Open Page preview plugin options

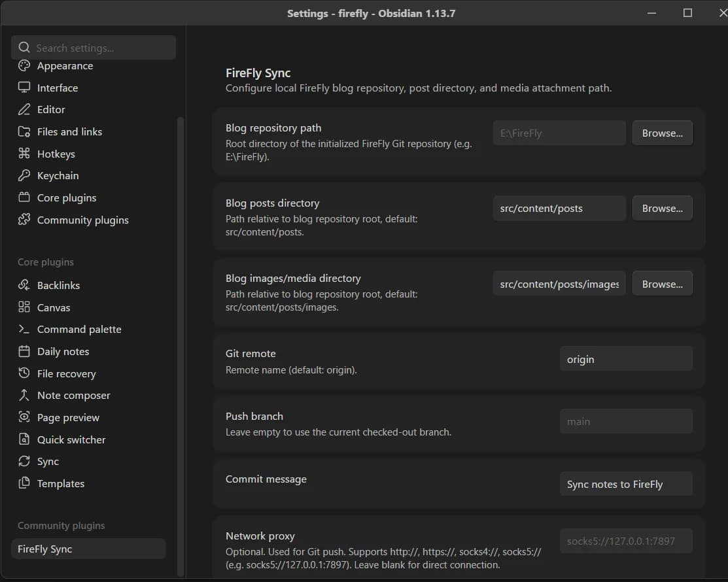[x=88, y=417]
